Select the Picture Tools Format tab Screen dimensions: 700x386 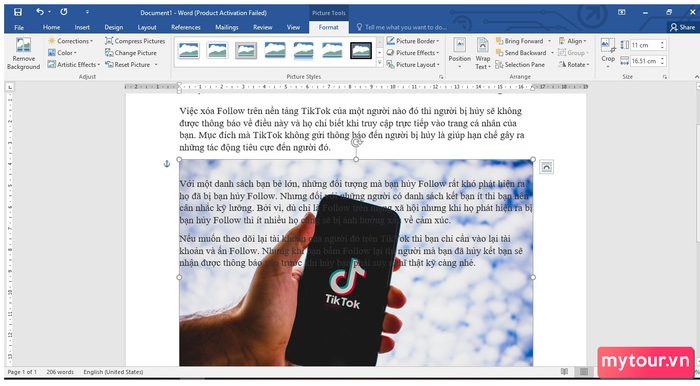329,27
